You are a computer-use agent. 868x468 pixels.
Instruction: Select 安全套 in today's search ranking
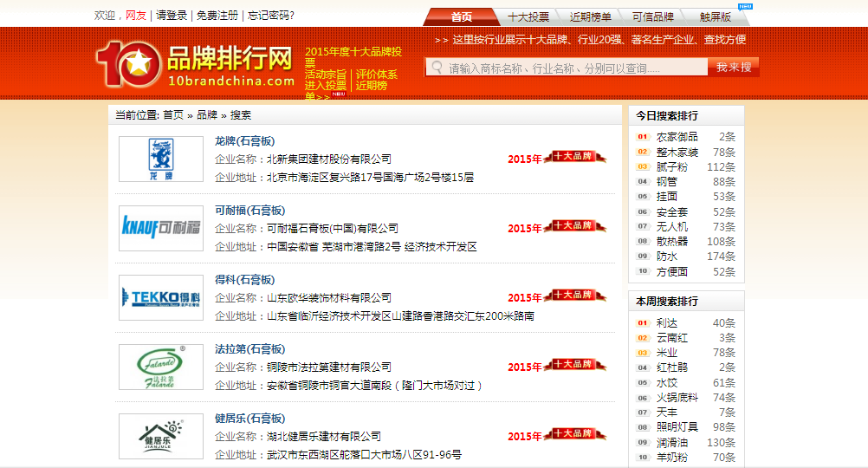[x=672, y=212]
